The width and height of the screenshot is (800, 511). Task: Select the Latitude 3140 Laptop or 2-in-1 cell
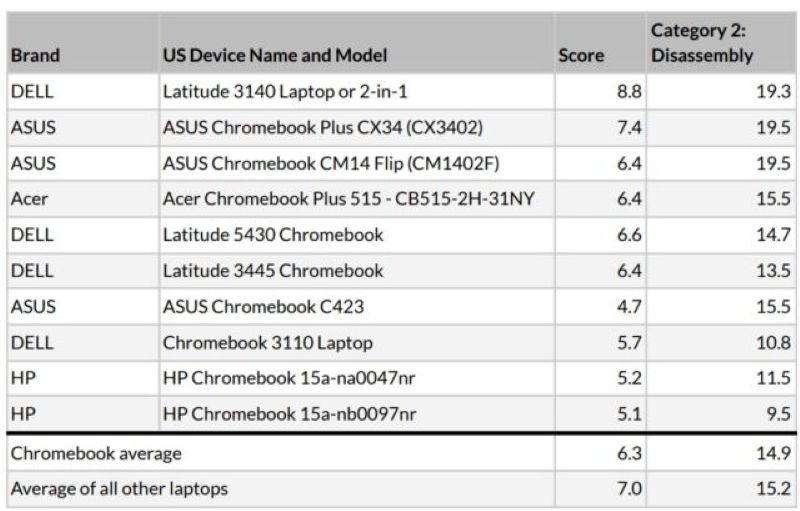(x=286, y=91)
